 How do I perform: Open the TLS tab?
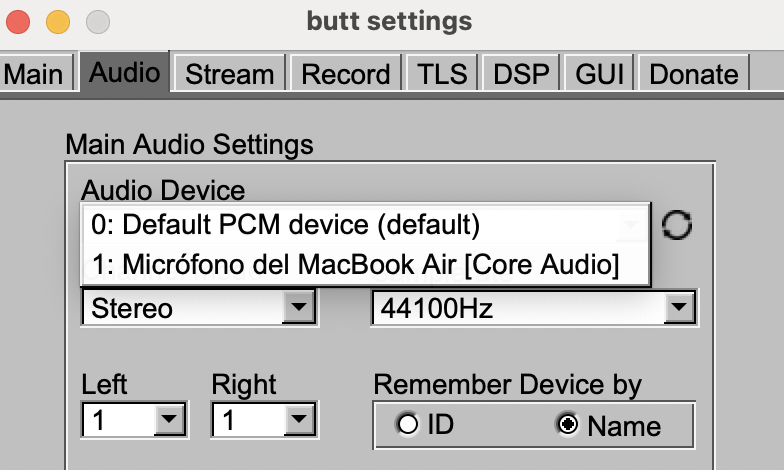click(442, 74)
